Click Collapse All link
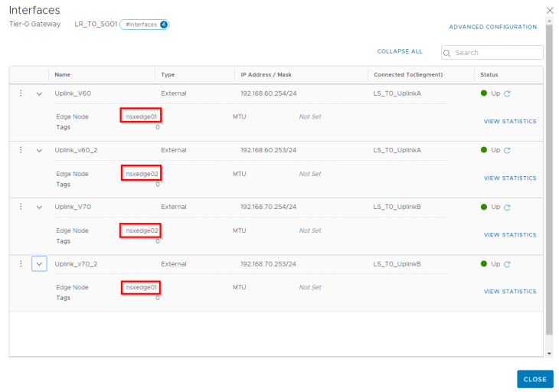Viewport: 559px width, 392px height. point(399,52)
